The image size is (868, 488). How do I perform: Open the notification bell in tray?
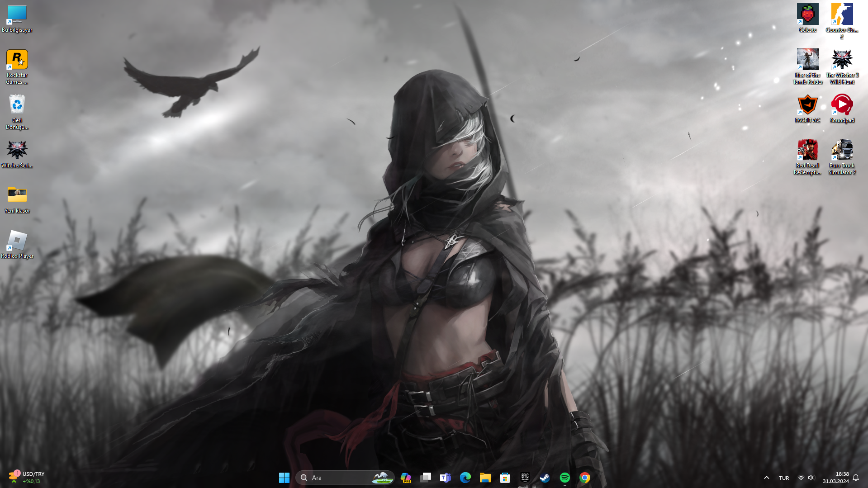tap(856, 478)
